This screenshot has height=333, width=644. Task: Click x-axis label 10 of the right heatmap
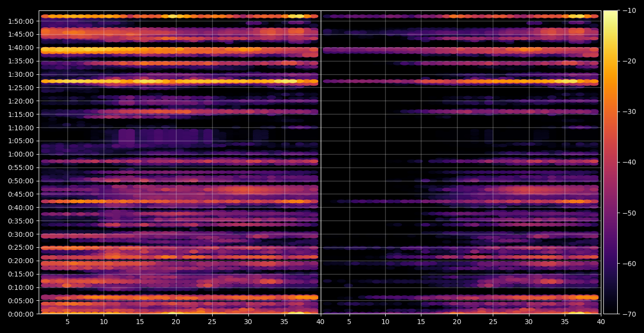(385, 322)
